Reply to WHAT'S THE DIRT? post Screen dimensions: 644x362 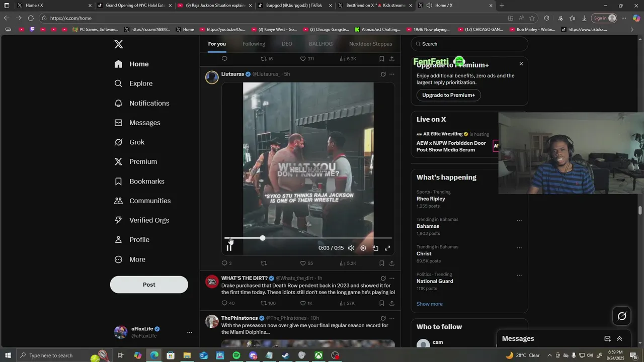[x=228, y=303]
